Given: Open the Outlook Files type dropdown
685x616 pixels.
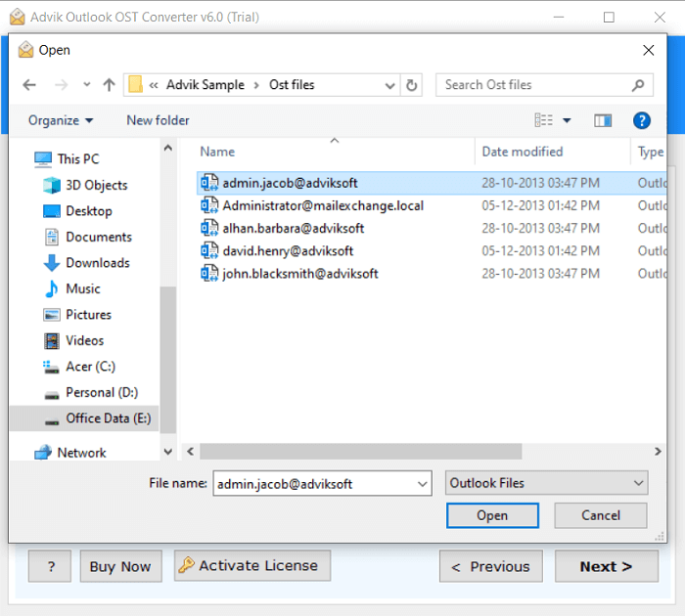Looking at the screenshot, I should click(546, 483).
